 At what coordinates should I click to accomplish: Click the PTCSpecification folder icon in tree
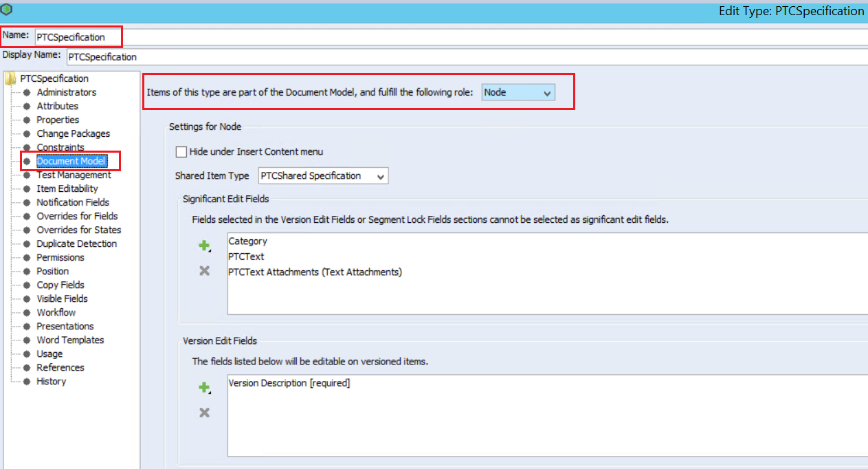click(10, 78)
